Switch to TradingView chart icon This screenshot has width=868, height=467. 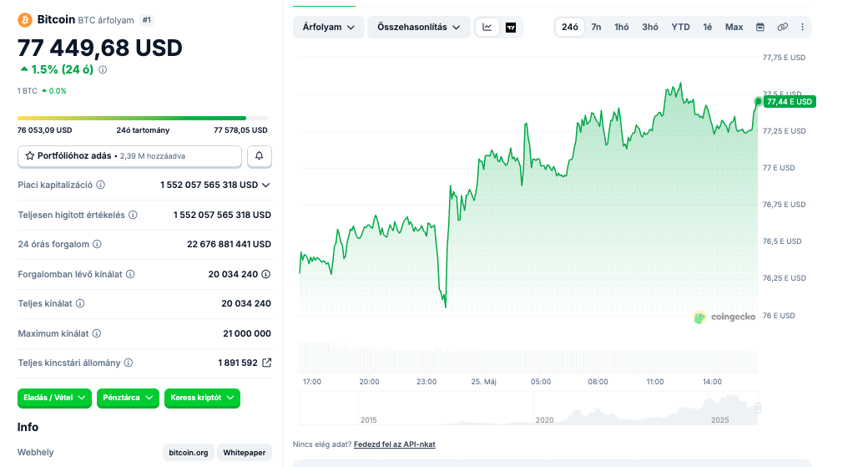511,27
